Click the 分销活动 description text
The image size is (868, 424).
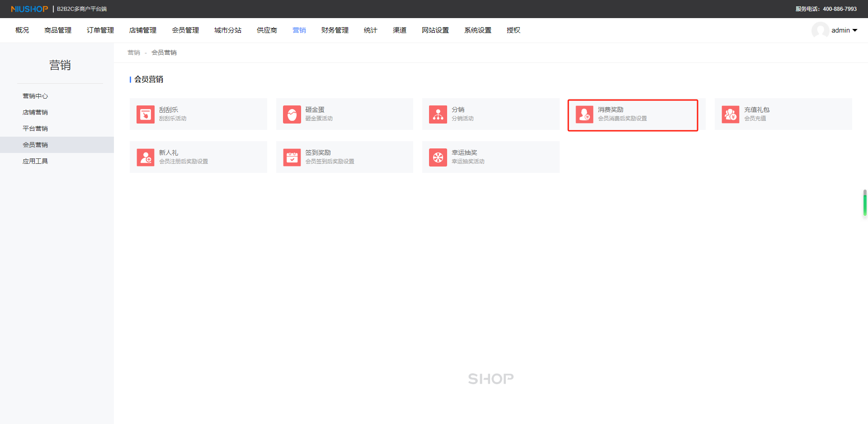[x=462, y=119]
